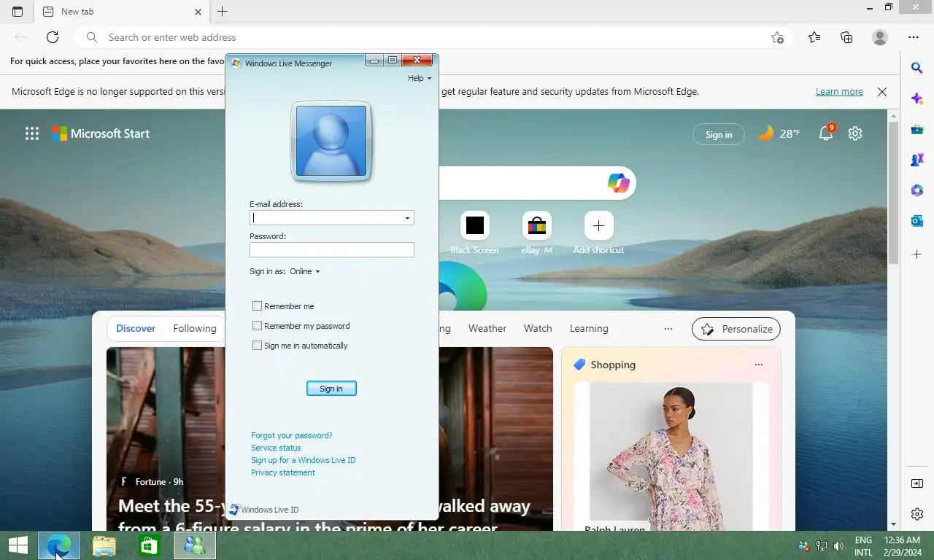Open the Messenger Help menu

(x=420, y=78)
